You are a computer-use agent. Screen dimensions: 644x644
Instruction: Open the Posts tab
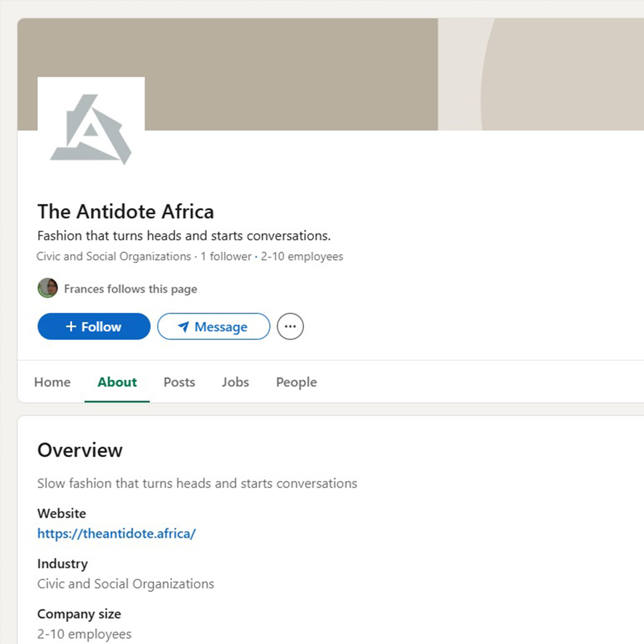179,382
